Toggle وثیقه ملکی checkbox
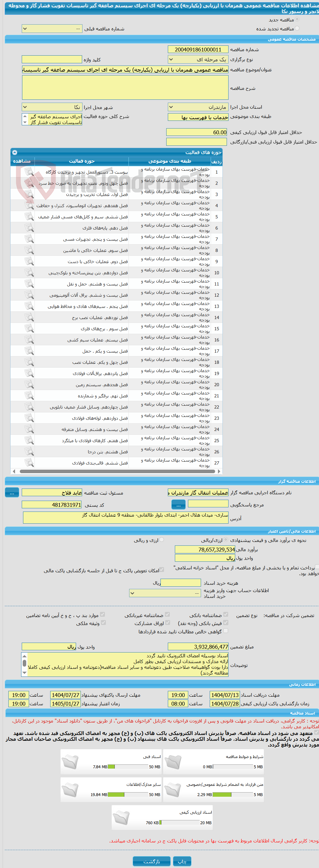Screen dimensions: 319x868 click(104, 622)
